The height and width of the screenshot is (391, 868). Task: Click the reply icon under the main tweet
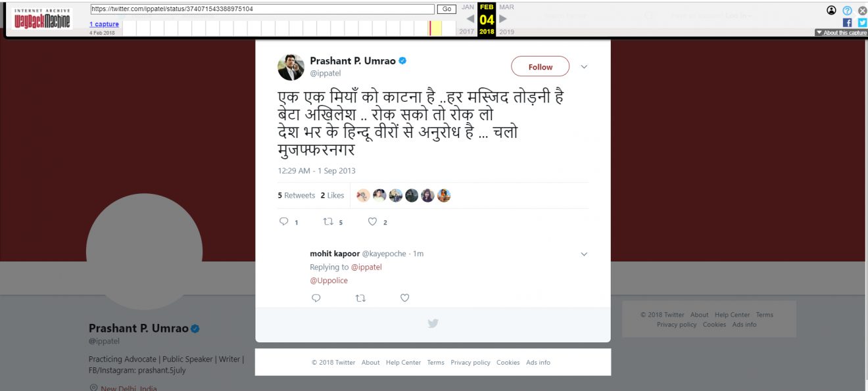click(x=284, y=222)
